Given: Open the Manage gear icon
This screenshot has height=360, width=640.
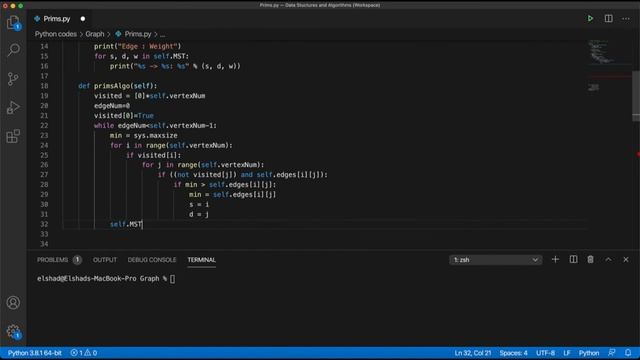Looking at the screenshot, I should (x=13, y=331).
